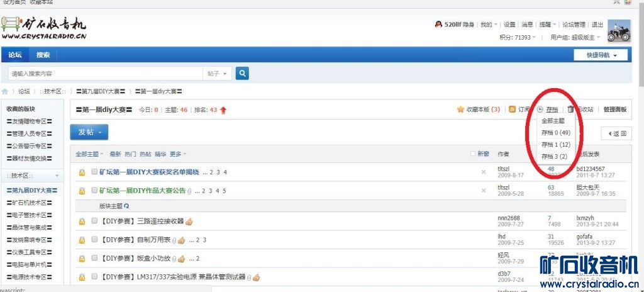Click lock icon of 三路遥控接收器 thread
Viewport: 644px width, 292px height.
(82, 222)
